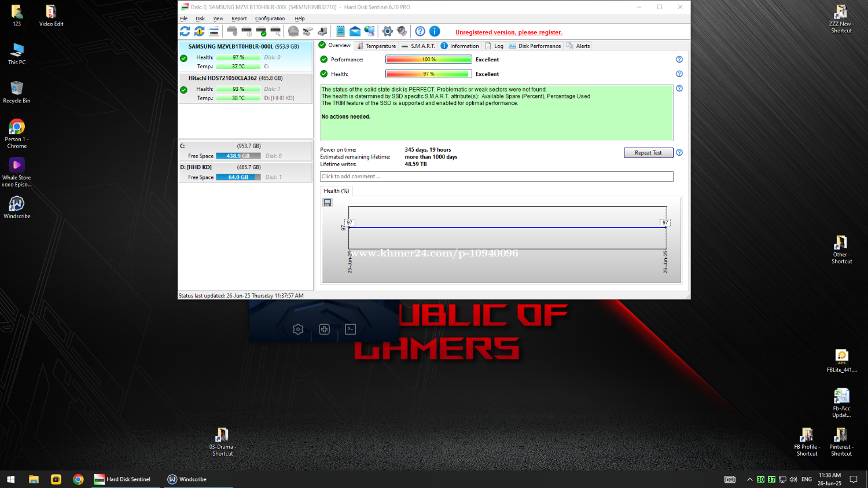Viewport: 868px width, 488px height.
Task: Open File Explorer from the taskbar
Action: pyautogui.click(x=34, y=479)
